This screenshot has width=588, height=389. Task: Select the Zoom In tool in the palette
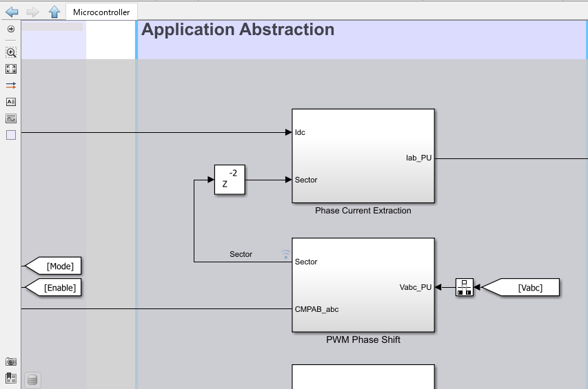pyautogui.click(x=10, y=52)
